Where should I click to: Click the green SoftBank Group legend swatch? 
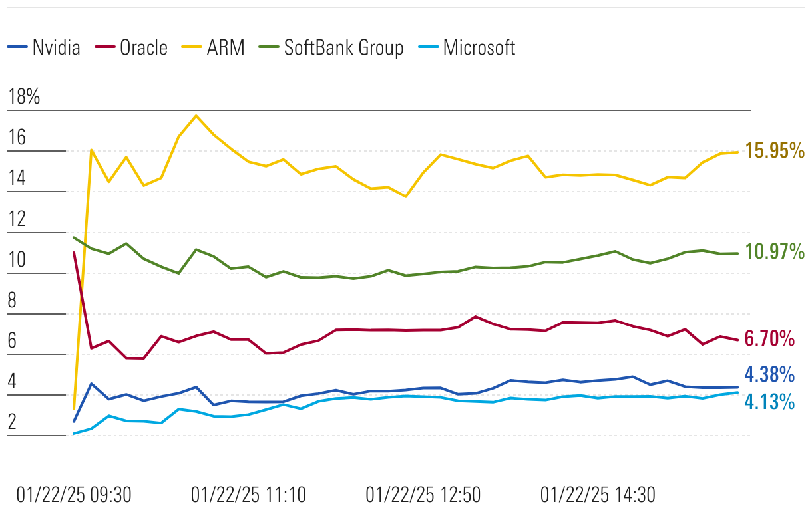(x=270, y=48)
